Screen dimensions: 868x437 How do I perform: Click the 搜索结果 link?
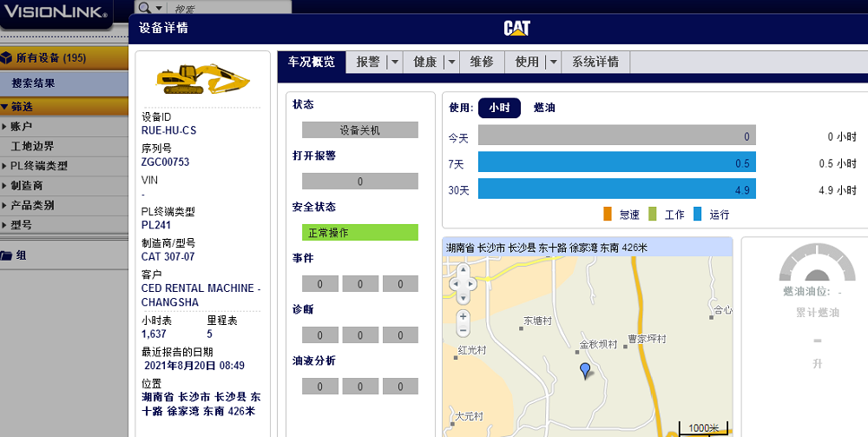click(x=33, y=83)
